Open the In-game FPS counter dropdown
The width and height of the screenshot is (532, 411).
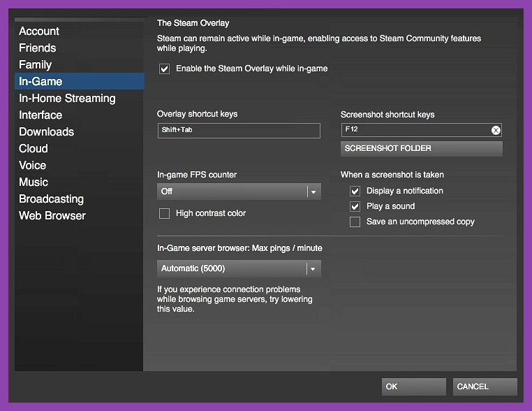(x=239, y=192)
